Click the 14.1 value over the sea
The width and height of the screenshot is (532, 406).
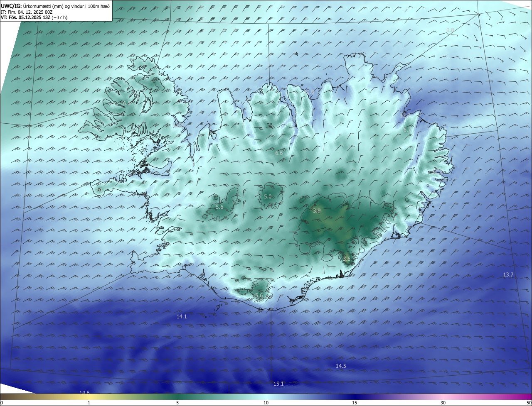tap(182, 316)
